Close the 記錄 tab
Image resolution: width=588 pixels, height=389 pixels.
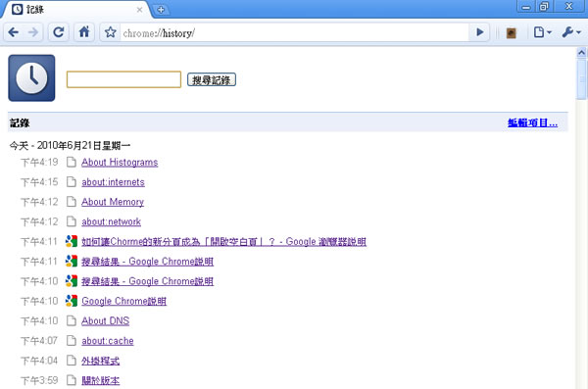pyautogui.click(x=139, y=10)
